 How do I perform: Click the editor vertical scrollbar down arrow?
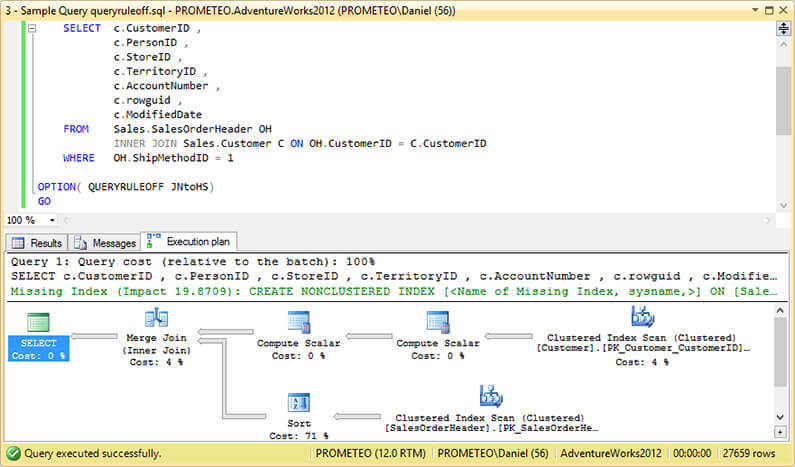click(x=784, y=203)
